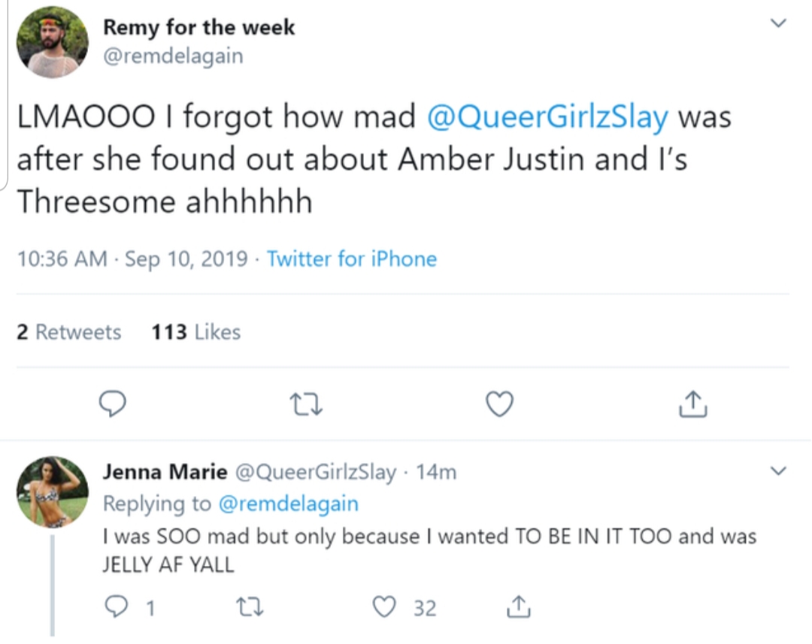Open the main tweet's options chevron
812x644 pixels.
pyautogui.click(x=778, y=23)
